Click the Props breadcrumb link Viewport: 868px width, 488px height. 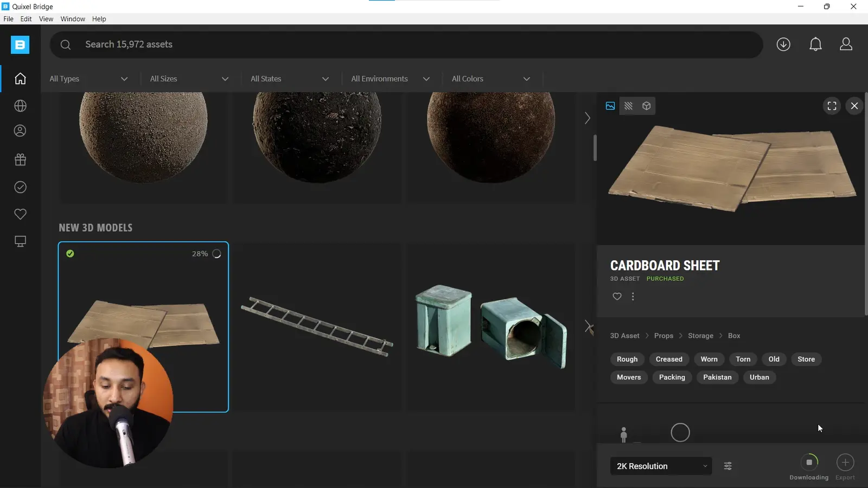[663, 336]
